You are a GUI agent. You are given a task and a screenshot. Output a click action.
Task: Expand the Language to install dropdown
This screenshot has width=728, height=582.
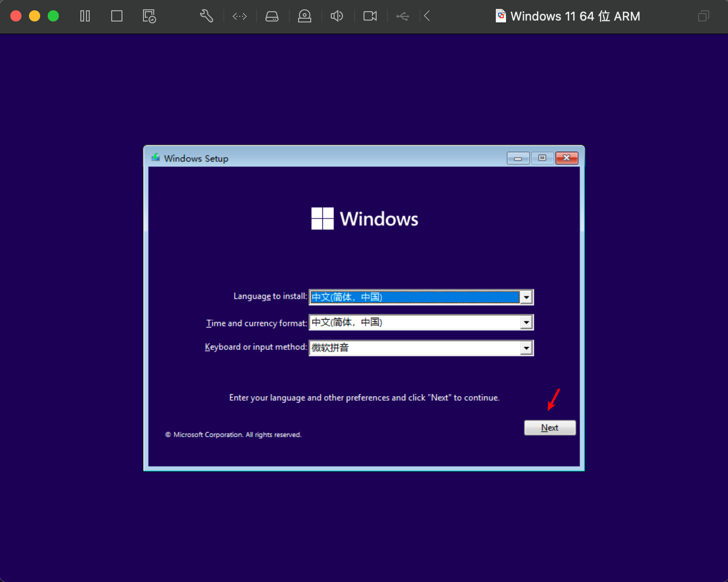click(526, 297)
